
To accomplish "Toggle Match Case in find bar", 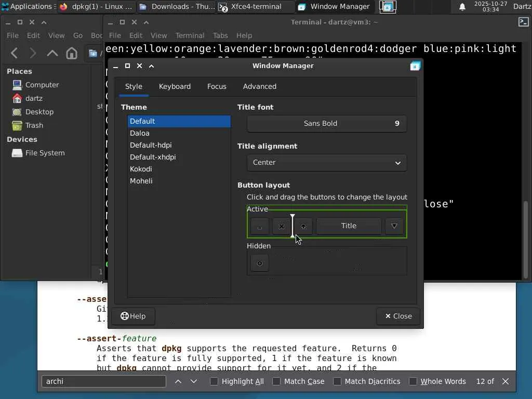I will (x=276, y=381).
